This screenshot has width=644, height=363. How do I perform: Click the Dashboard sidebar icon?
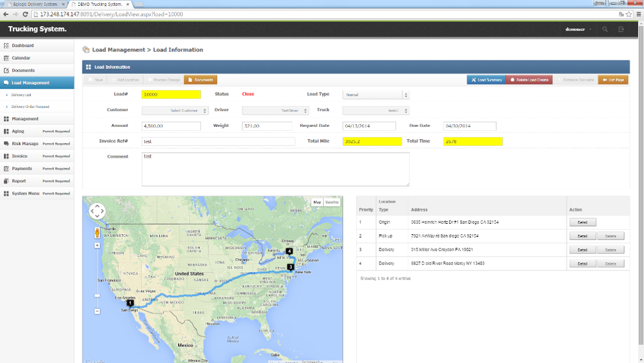tap(6, 46)
